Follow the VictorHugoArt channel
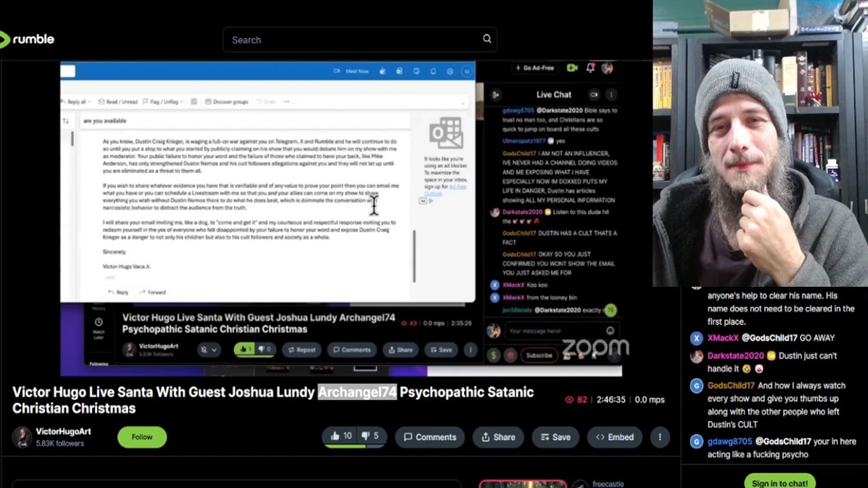 click(x=142, y=437)
